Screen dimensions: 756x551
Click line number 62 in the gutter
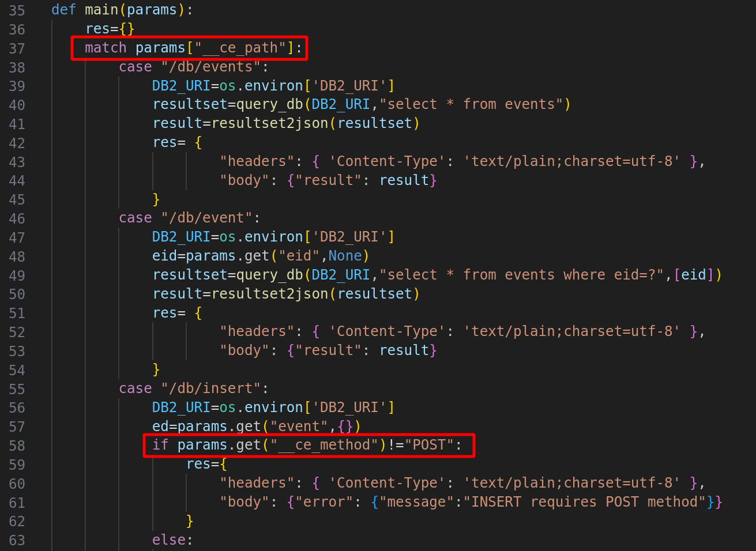pyautogui.click(x=17, y=522)
